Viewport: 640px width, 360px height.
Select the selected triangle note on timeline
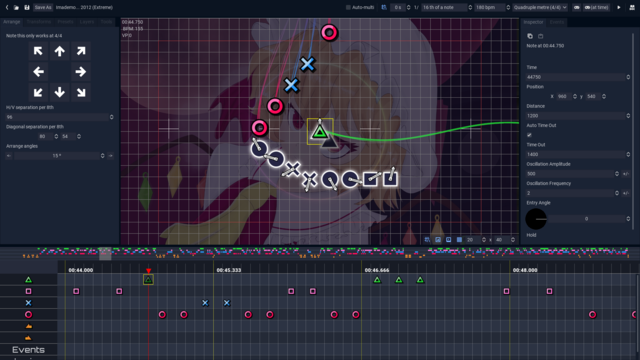point(148,280)
